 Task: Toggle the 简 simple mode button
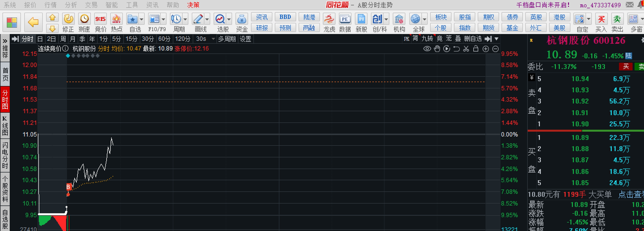415,39
